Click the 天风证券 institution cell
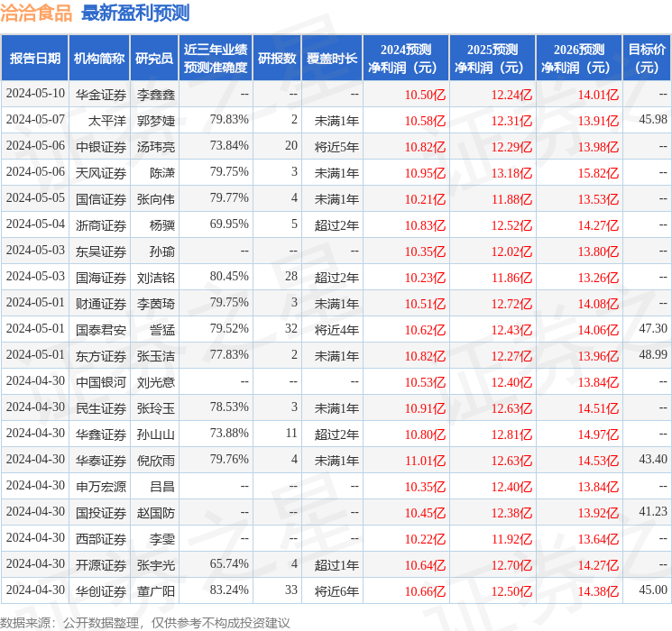672x631 pixels. pyautogui.click(x=101, y=173)
